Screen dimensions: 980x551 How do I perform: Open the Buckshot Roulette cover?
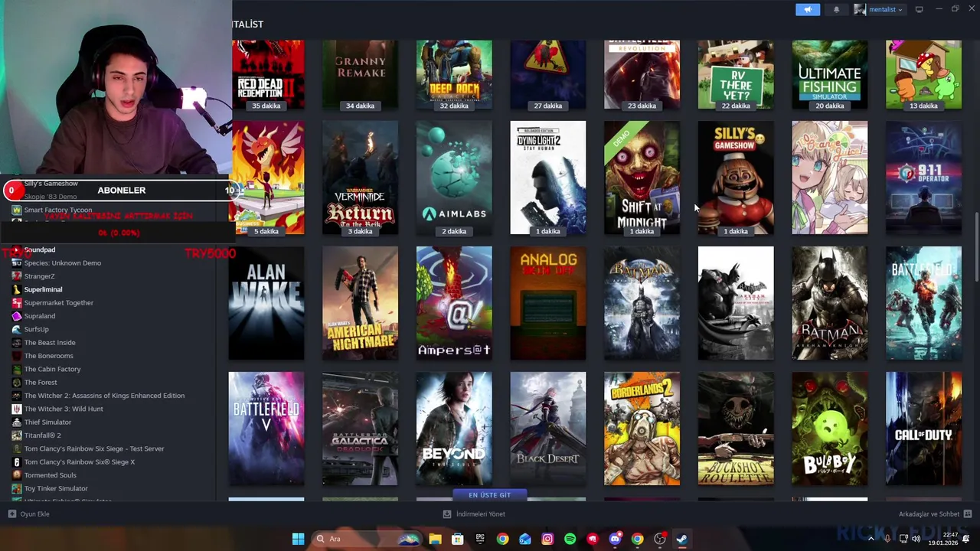click(736, 429)
